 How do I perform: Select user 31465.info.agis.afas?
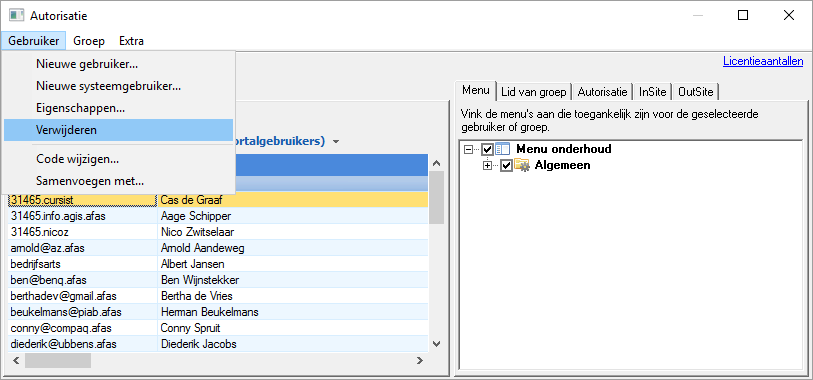(82, 216)
